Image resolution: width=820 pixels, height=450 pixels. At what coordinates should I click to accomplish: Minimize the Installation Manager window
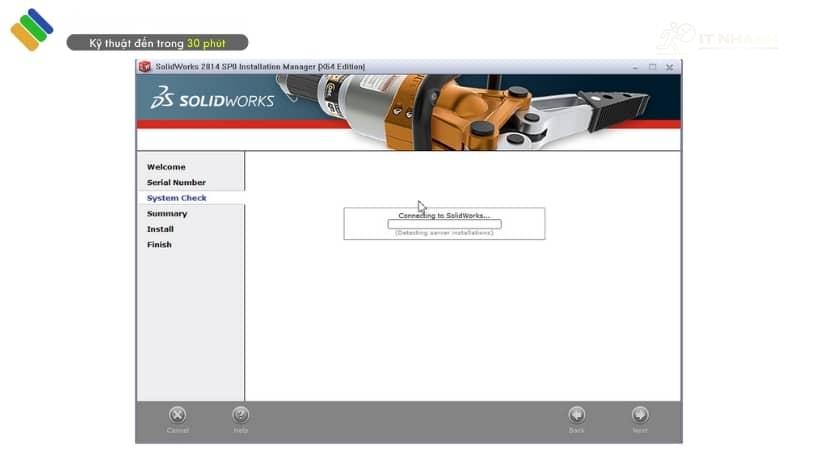635,67
